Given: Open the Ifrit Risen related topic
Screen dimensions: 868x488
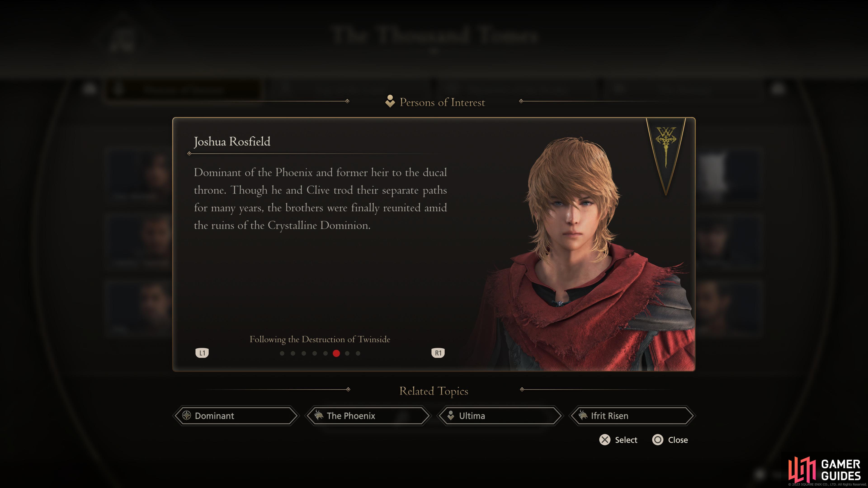Looking at the screenshot, I should tap(632, 416).
